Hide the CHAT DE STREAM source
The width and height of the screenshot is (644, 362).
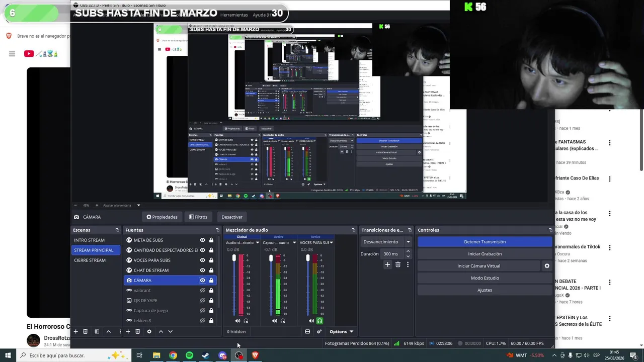pos(202,270)
